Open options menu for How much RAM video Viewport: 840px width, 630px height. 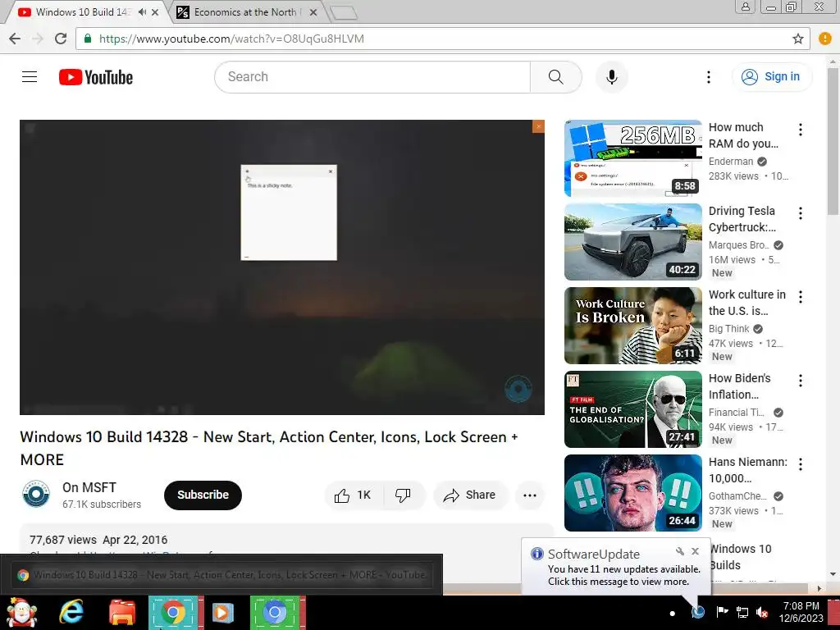pyautogui.click(x=801, y=130)
